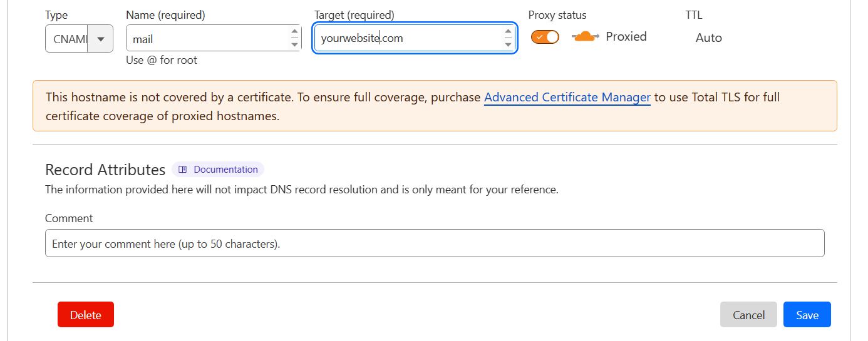
Task: Click the TTL Auto value
Action: 708,38
